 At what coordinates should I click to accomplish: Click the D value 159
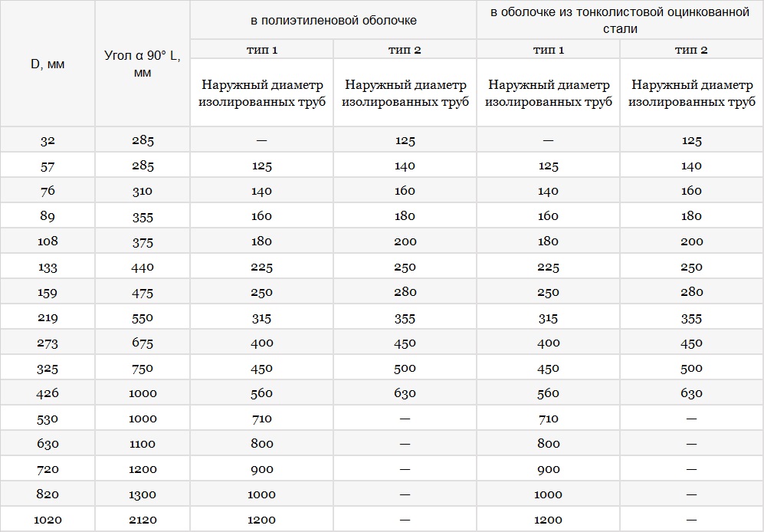(x=48, y=292)
